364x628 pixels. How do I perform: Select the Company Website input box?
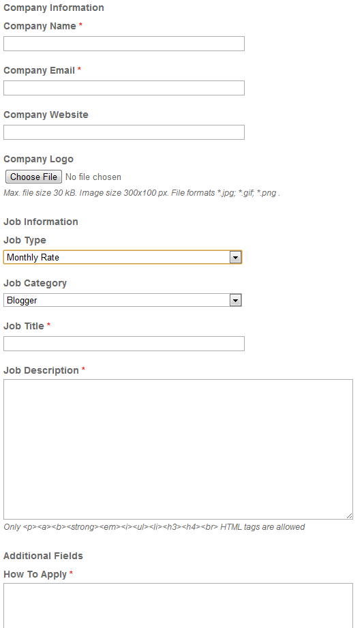click(x=124, y=132)
